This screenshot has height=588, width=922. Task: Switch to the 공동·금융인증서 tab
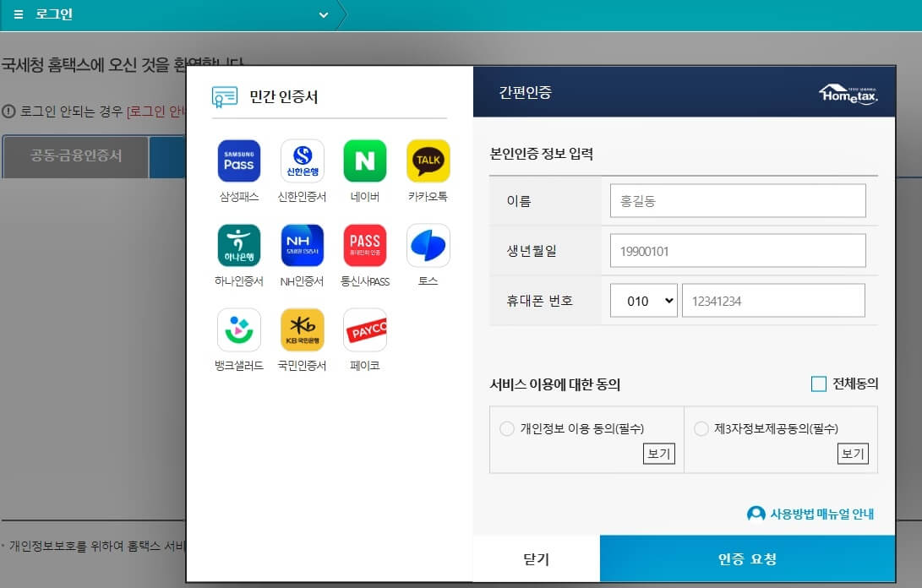tap(76, 156)
